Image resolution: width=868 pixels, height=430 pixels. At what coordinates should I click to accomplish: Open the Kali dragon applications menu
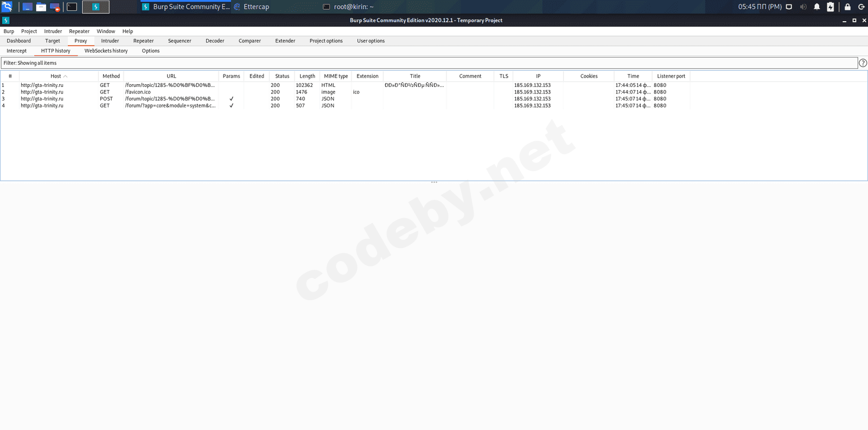tap(7, 7)
